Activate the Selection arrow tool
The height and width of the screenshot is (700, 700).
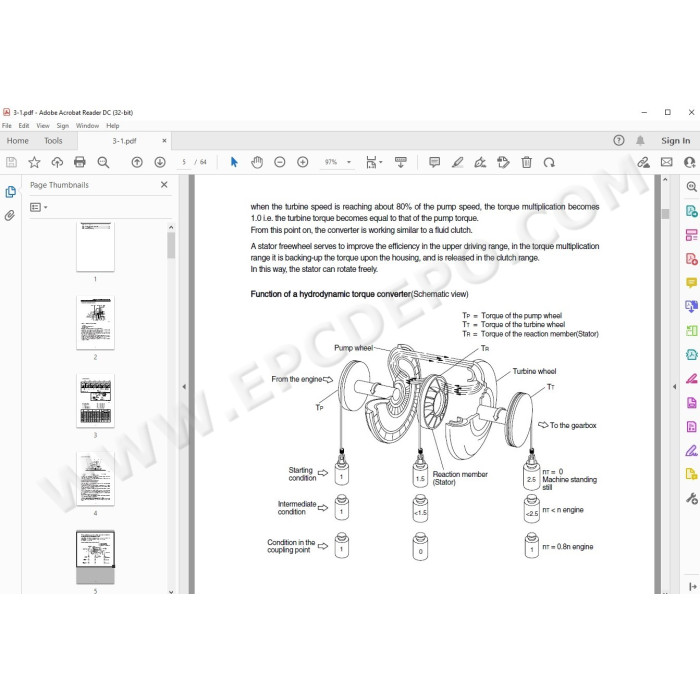pos(234,162)
